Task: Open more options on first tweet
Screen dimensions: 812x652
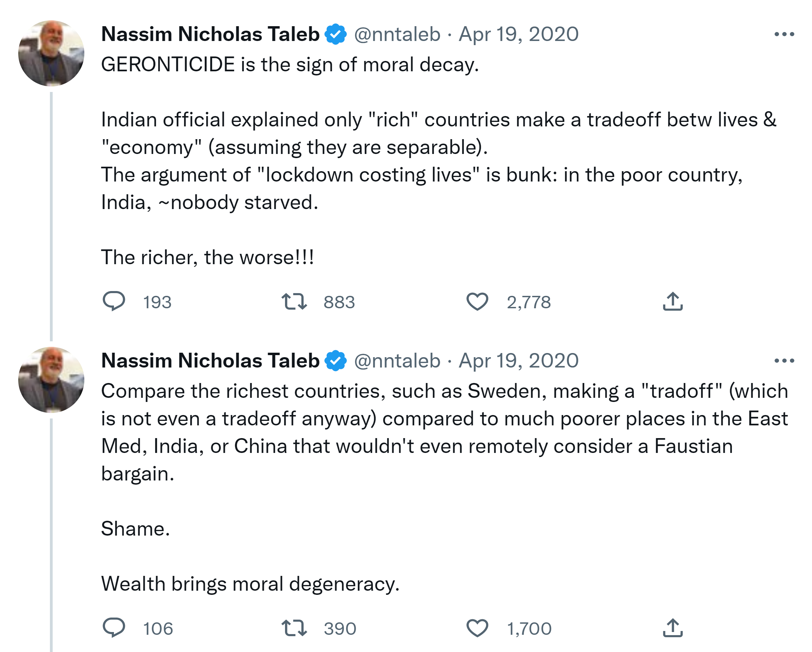Action: (784, 34)
